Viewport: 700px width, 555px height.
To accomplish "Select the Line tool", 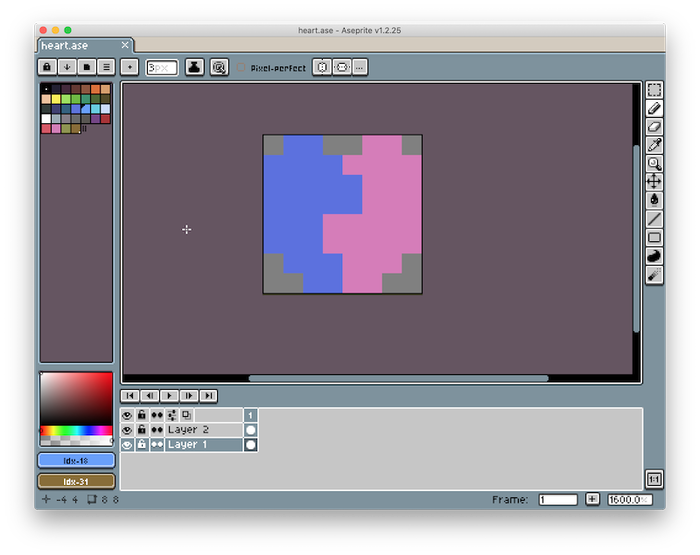I will 654,218.
